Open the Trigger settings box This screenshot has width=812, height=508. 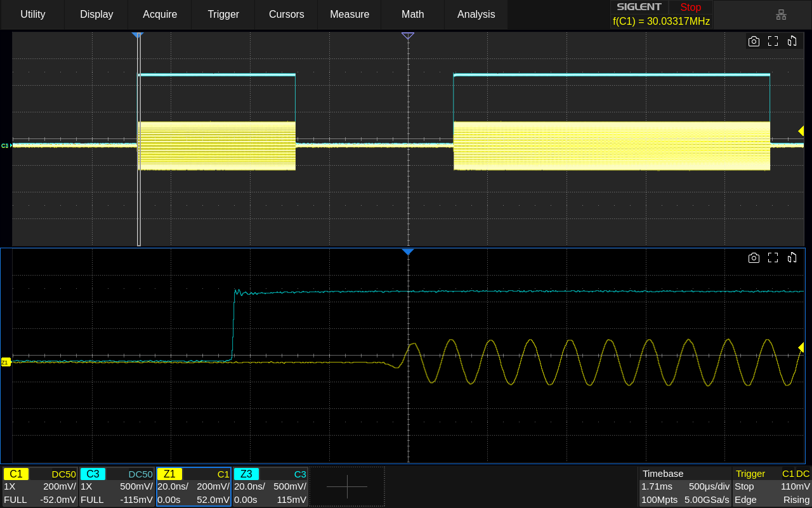click(771, 486)
